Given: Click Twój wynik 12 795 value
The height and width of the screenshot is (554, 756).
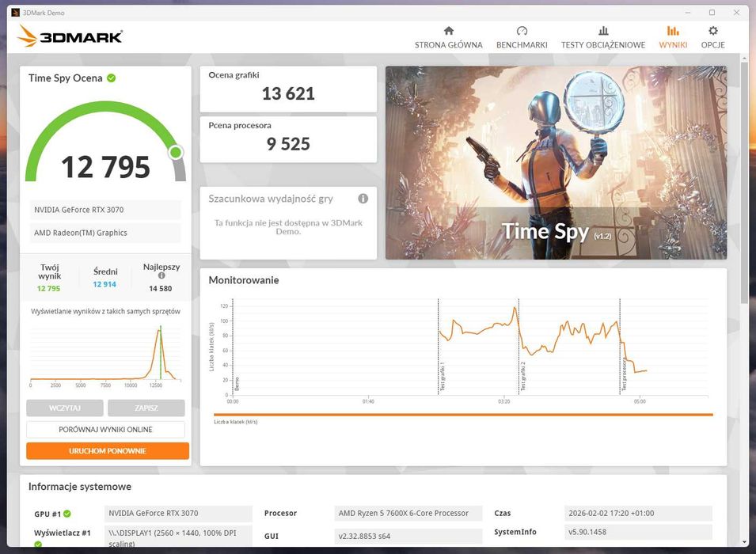Looking at the screenshot, I should coord(49,288).
